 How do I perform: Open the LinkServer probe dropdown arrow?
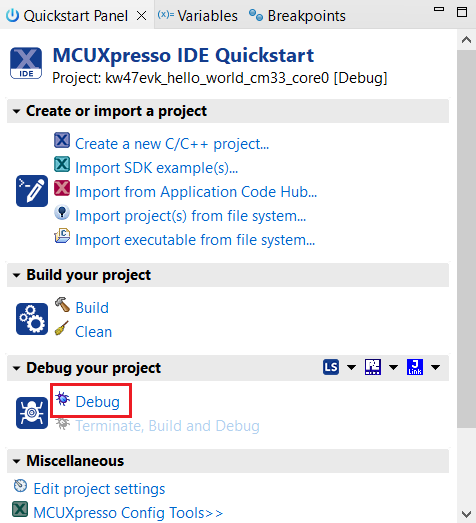click(x=351, y=368)
